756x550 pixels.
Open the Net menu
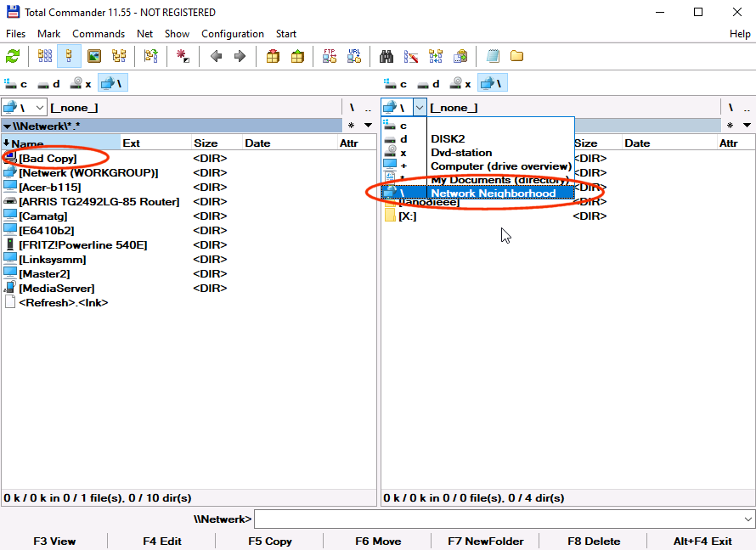pos(144,34)
